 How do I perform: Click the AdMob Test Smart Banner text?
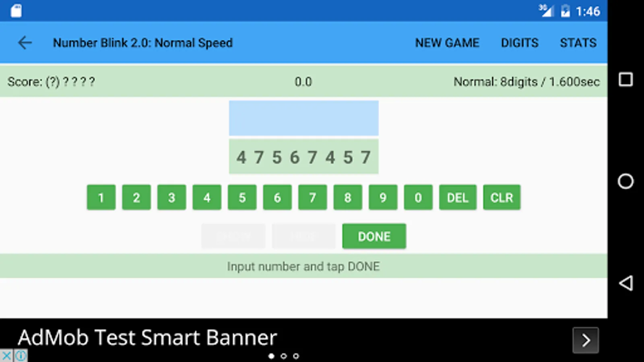coord(147,337)
